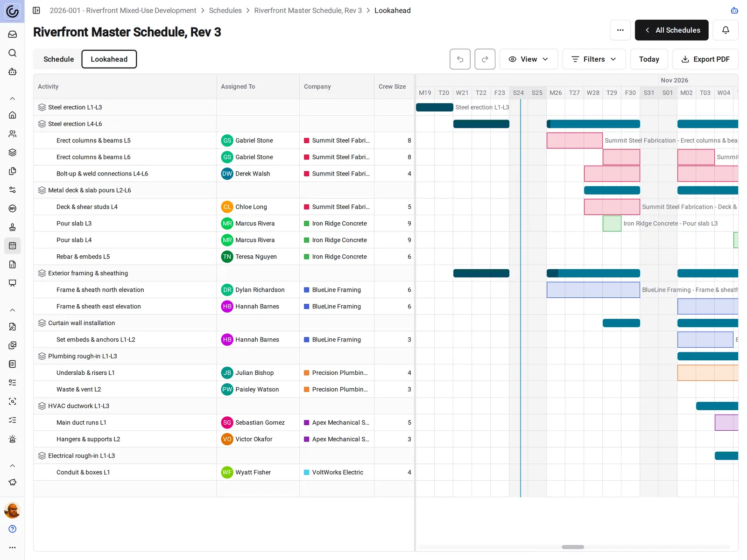Screen dimensions: 747x560
Task: Open the Riverfront Mixed-Use Development breadcrumb
Action: pyautogui.click(x=123, y=10)
